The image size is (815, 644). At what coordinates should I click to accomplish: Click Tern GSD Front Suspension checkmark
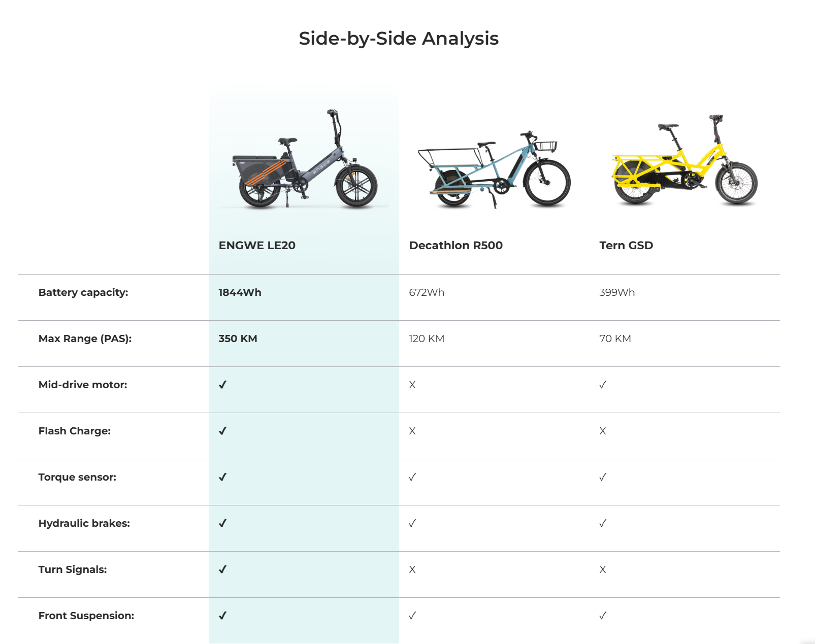603,616
